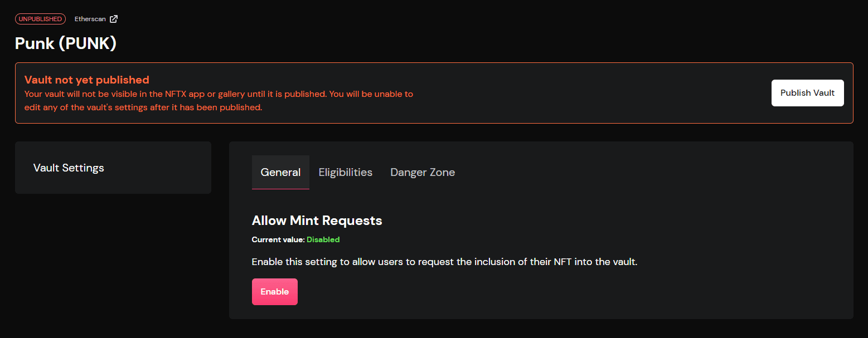Enable the Allow Mint Requests setting

275,292
